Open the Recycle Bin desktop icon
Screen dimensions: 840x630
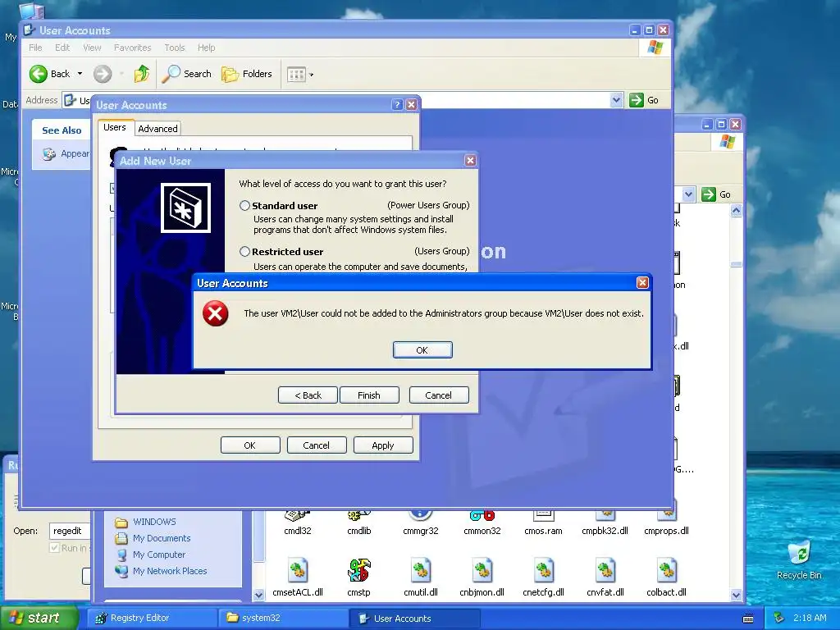[x=799, y=559]
